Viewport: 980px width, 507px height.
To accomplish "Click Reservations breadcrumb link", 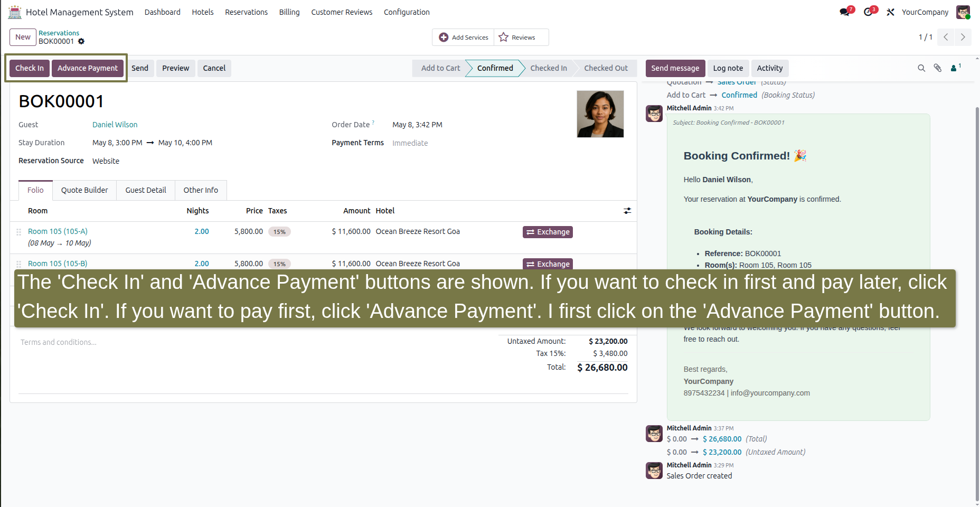I will [59, 33].
